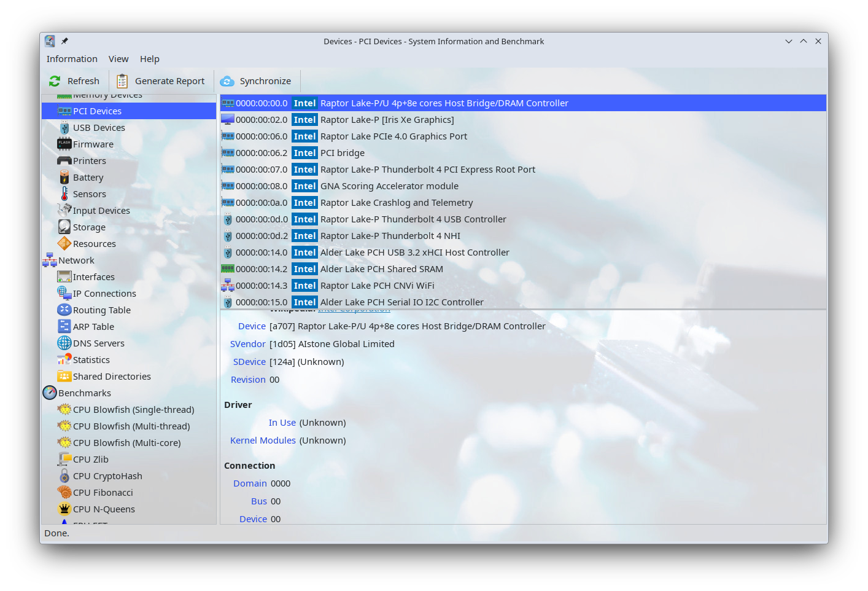This screenshot has width=868, height=591.
Task: Open the Printers icon in sidebar
Action: [x=64, y=161]
